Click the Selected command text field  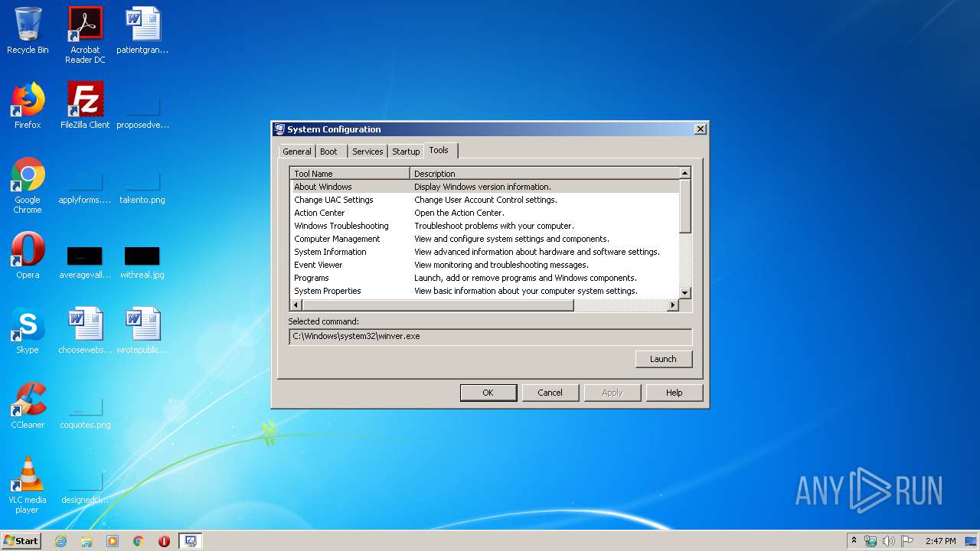(x=491, y=337)
